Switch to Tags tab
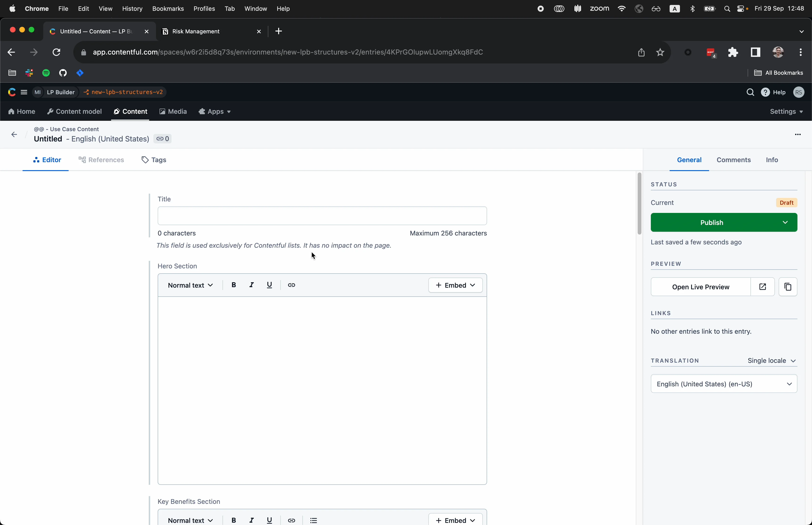 tap(154, 160)
